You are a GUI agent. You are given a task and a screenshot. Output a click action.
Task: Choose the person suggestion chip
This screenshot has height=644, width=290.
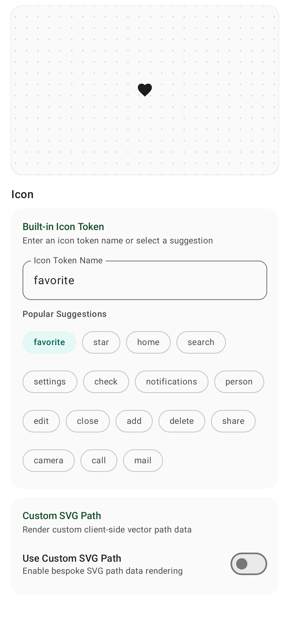pos(239,382)
